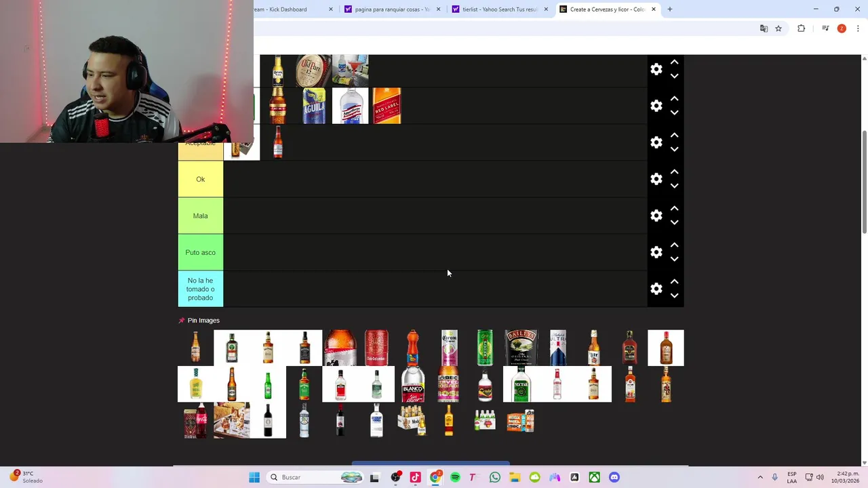Open settings gear for the Old Parr tier row
The height and width of the screenshot is (488, 868).
(656, 69)
